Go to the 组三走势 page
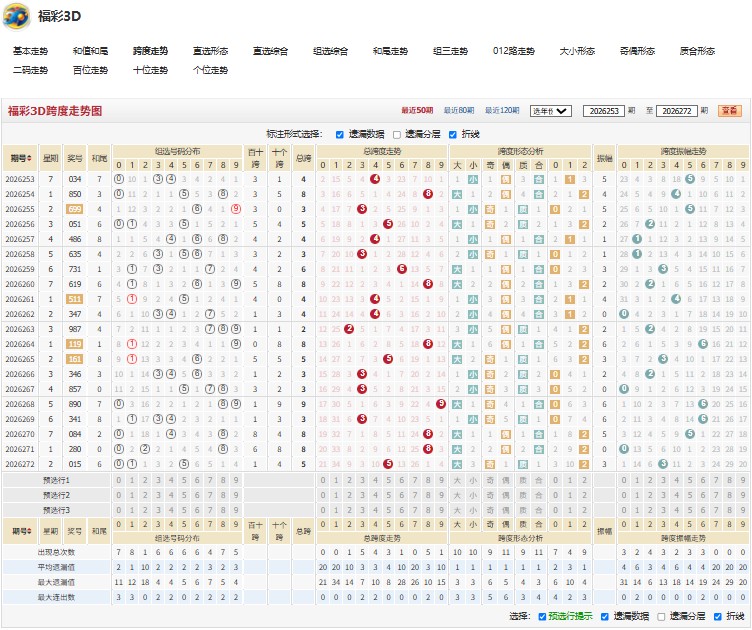 pyautogui.click(x=450, y=51)
